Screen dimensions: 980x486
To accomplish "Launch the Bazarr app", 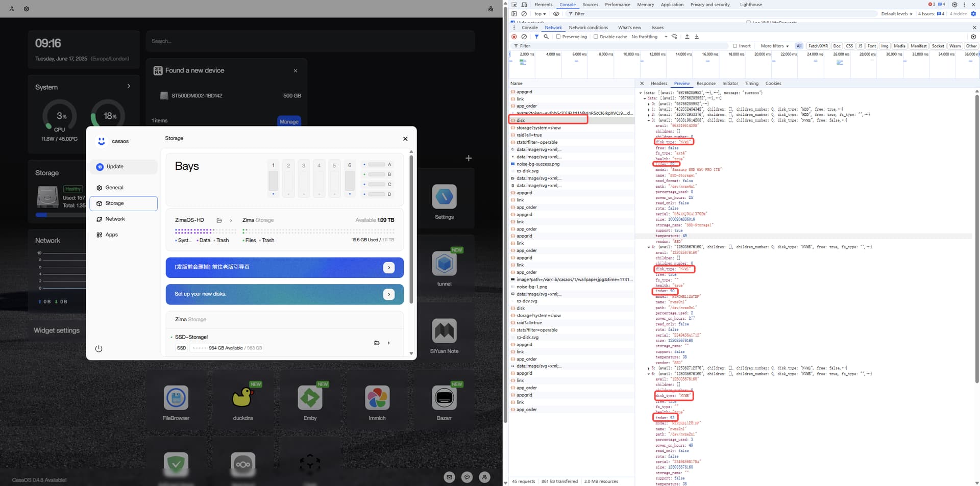I will coord(444,398).
